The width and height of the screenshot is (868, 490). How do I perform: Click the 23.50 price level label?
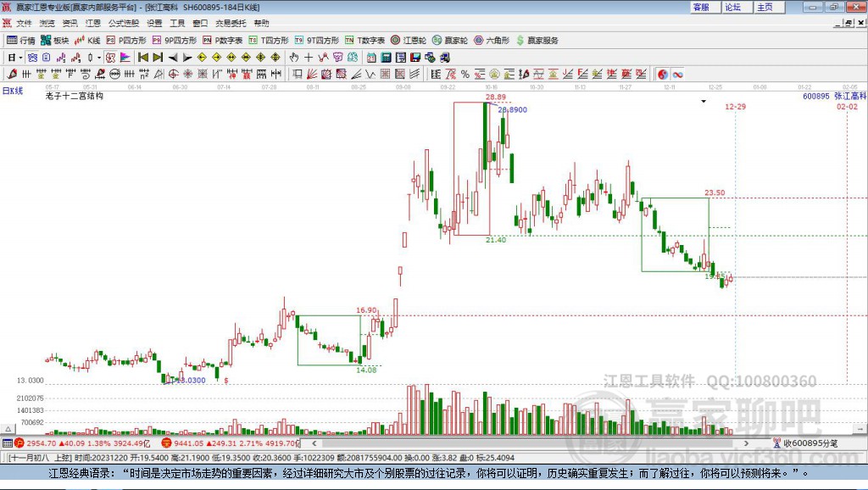click(x=715, y=192)
